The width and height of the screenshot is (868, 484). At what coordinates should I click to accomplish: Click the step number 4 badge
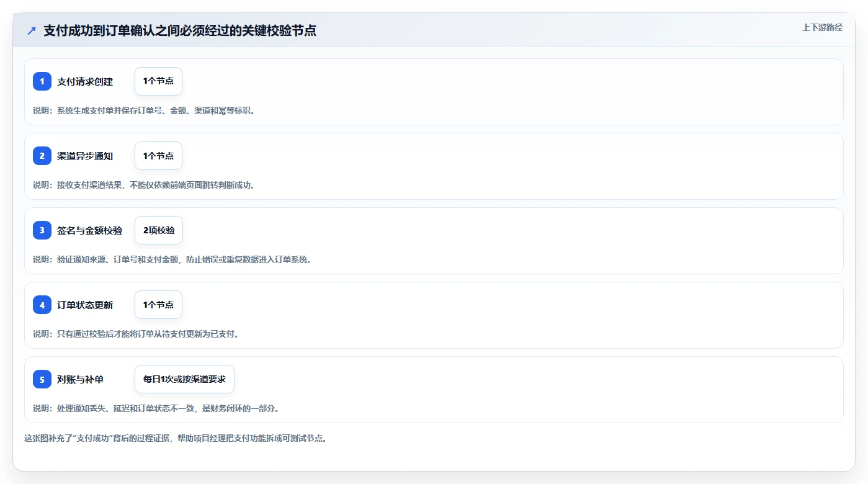[x=42, y=305]
